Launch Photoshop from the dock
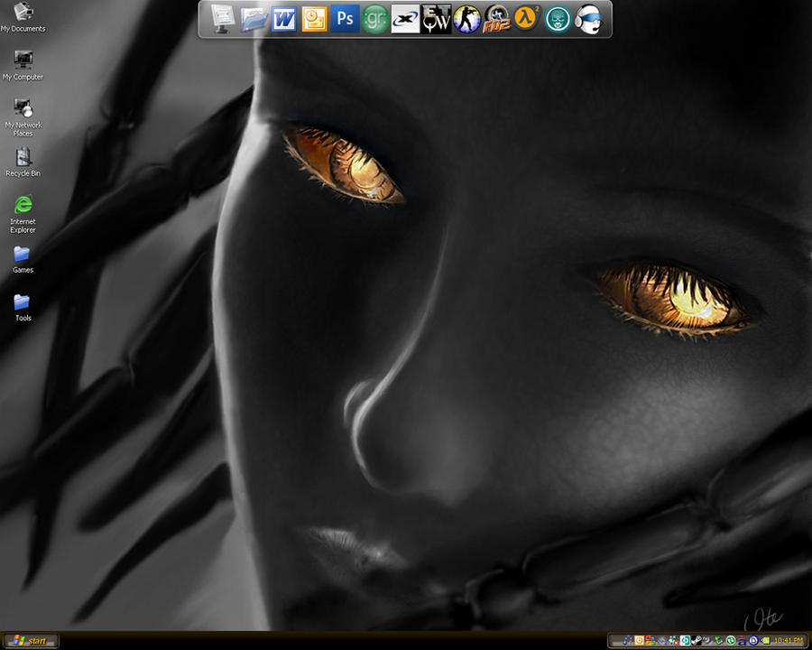Viewport: 812px width, 650px height. pos(345,19)
